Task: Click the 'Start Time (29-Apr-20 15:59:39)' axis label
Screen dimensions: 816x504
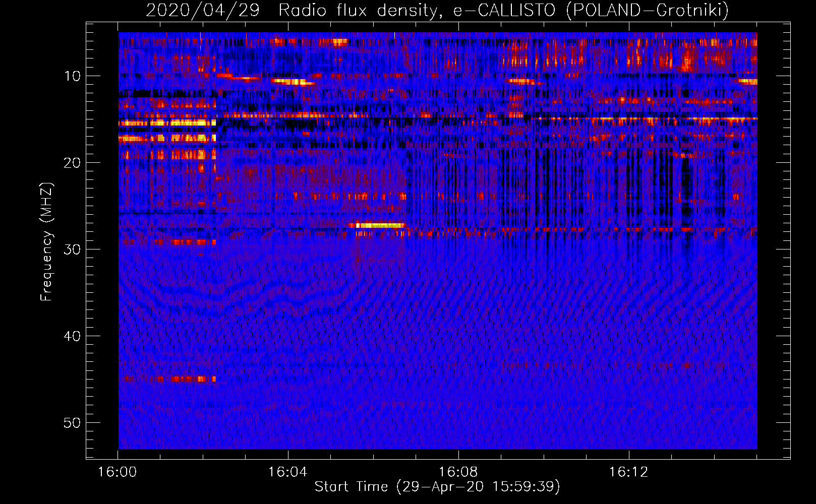Action: click(437, 486)
